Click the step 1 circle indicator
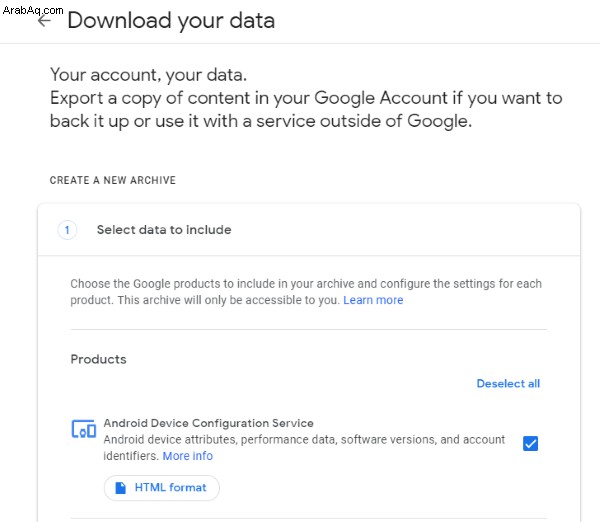The width and height of the screenshot is (600, 522). click(x=67, y=230)
